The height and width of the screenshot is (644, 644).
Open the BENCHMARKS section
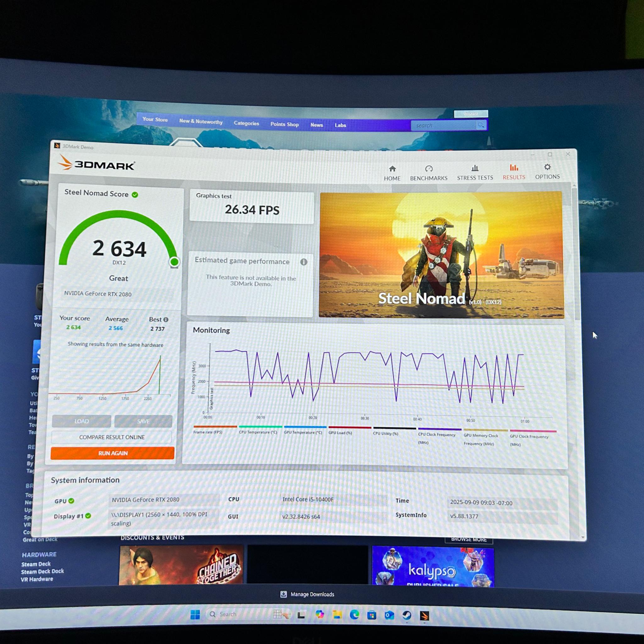(429, 173)
